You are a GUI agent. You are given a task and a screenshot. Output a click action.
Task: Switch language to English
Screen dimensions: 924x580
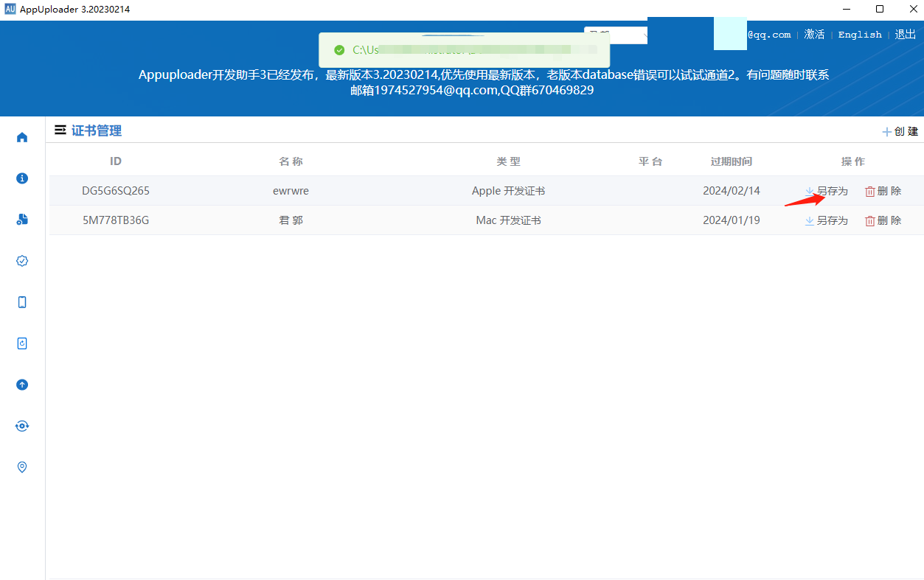coord(860,35)
